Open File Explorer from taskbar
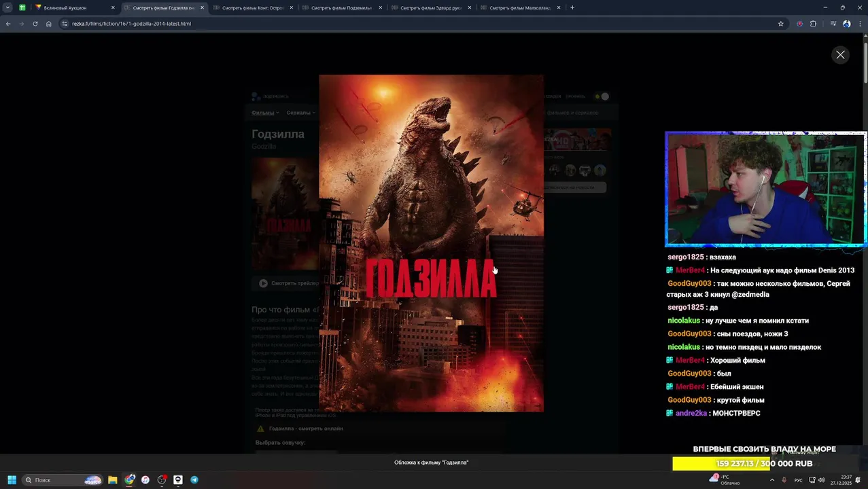 (x=113, y=480)
